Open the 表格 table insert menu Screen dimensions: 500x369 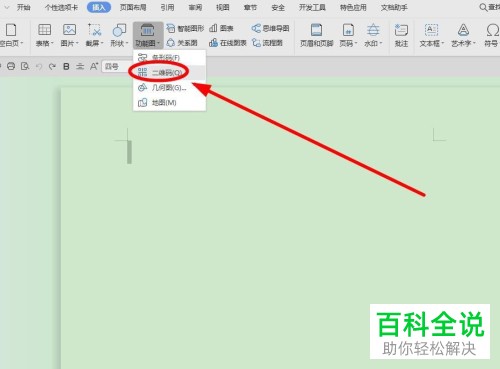[x=44, y=35]
